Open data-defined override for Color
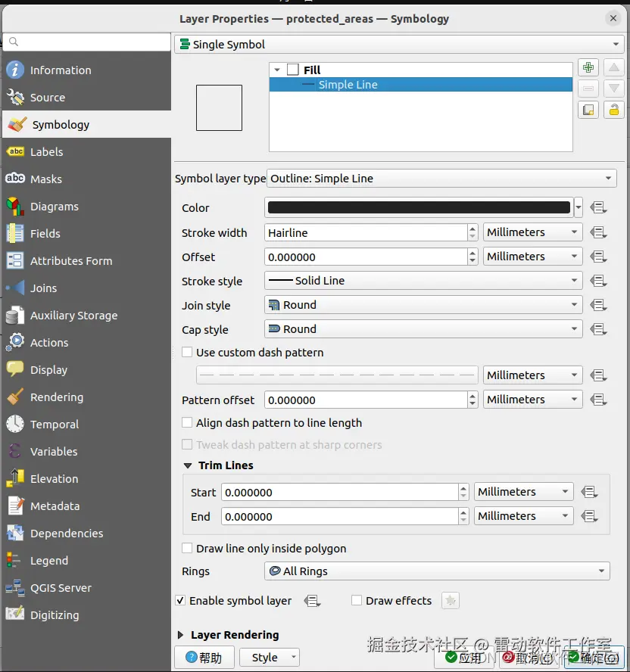 [x=598, y=208]
